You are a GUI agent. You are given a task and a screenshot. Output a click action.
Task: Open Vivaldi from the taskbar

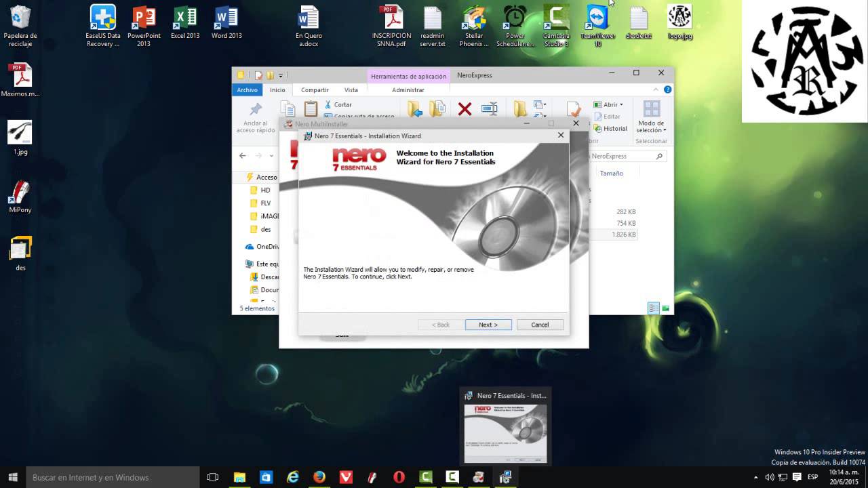point(346,477)
